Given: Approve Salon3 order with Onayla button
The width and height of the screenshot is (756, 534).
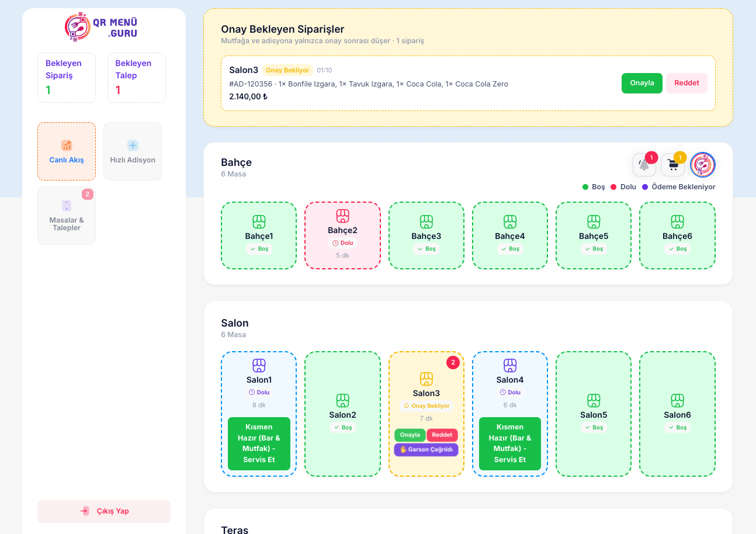Looking at the screenshot, I should click(x=641, y=83).
